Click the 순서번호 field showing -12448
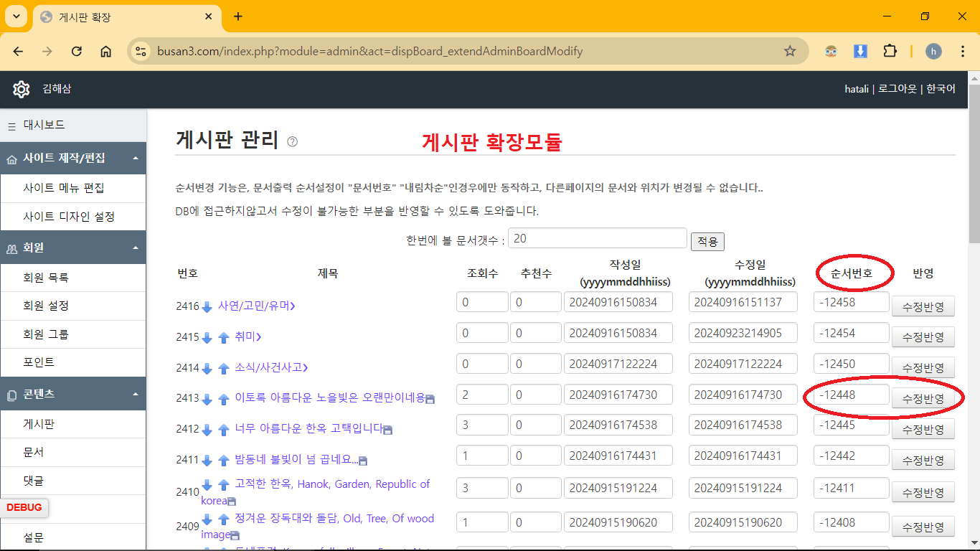The height and width of the screenshot is (551, 980). coord(852,395)
